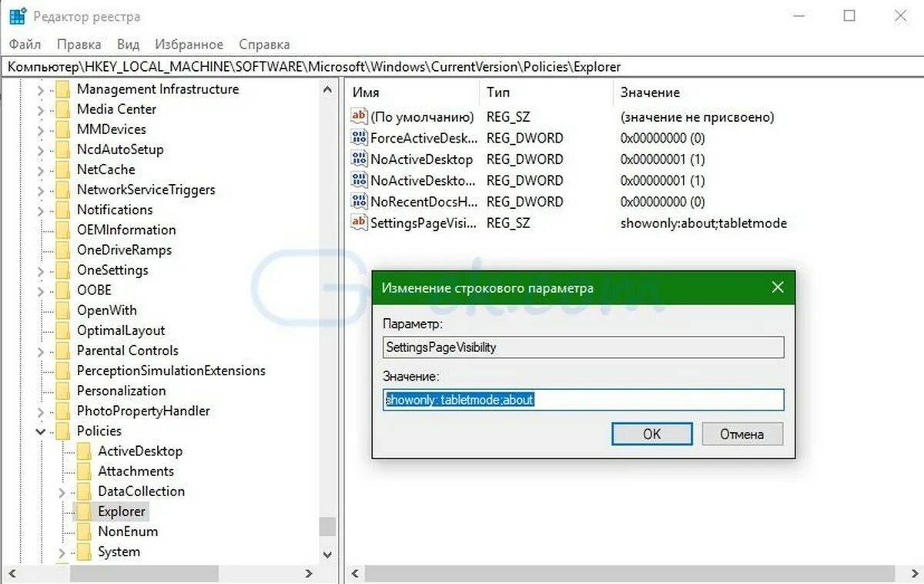Click the icon of the (По умолчанию) value
924x584 pixels.
359,116
